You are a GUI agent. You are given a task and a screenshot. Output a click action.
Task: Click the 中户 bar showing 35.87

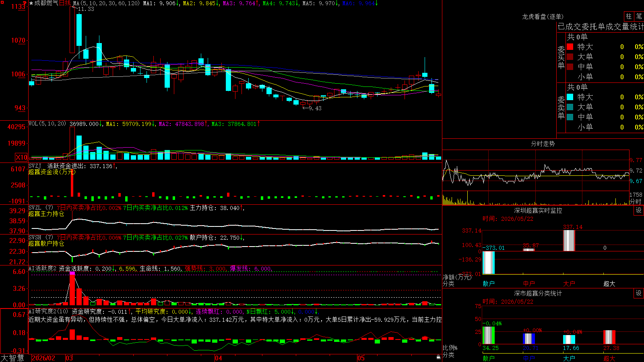(529, 250)
